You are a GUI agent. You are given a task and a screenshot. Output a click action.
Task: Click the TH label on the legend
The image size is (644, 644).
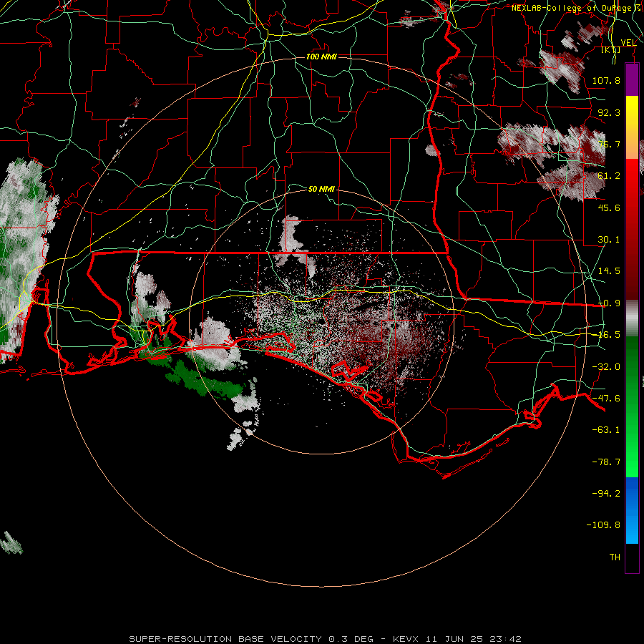point(615,557)
